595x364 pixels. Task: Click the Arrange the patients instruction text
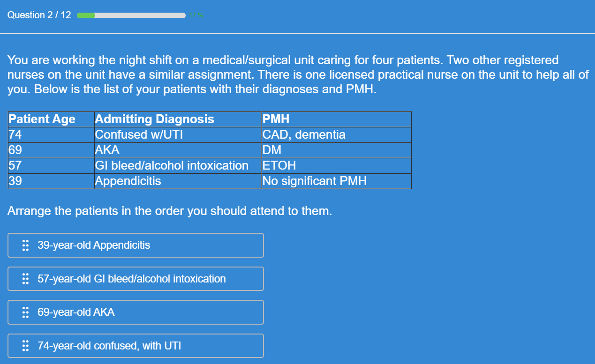(x=169, y=211)
